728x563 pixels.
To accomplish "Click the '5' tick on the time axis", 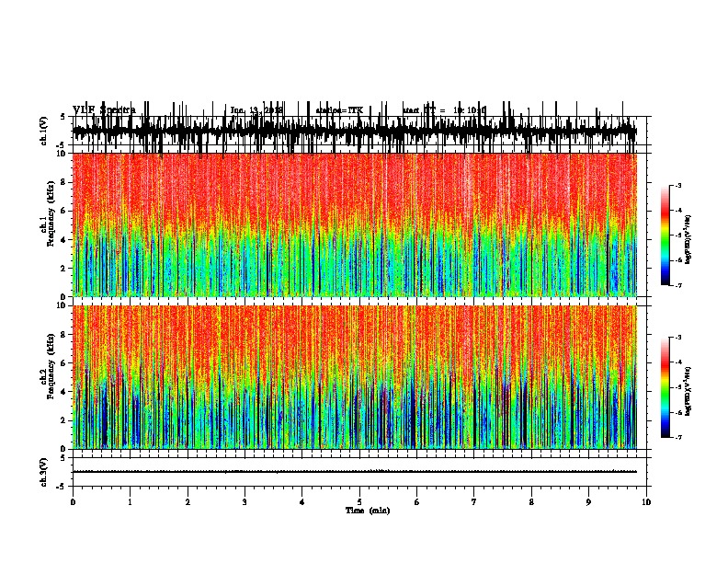I will pos(359,502).
